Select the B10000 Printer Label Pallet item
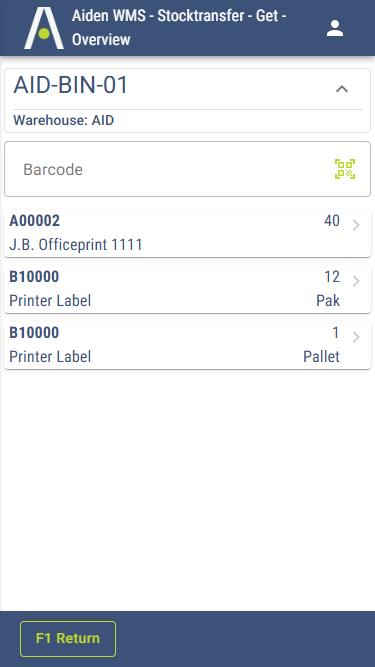The height and width of the screenshot is (667, 375). coord(188,345)
